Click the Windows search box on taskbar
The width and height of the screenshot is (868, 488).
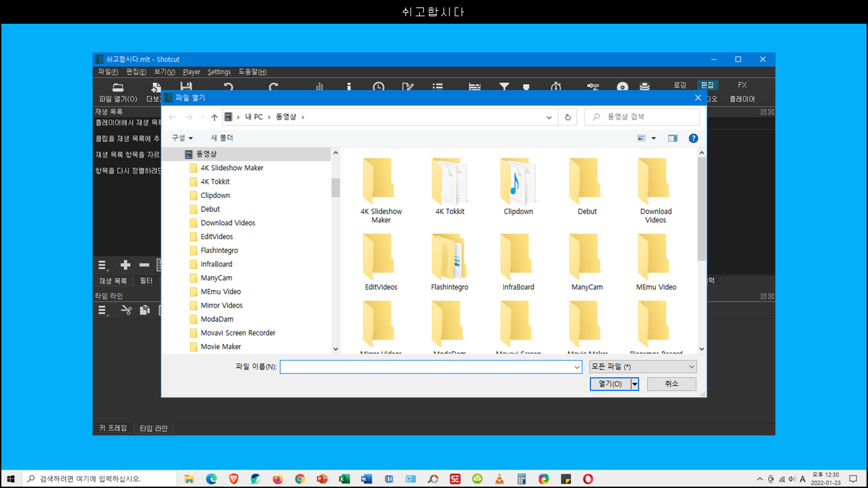[99, 479]
